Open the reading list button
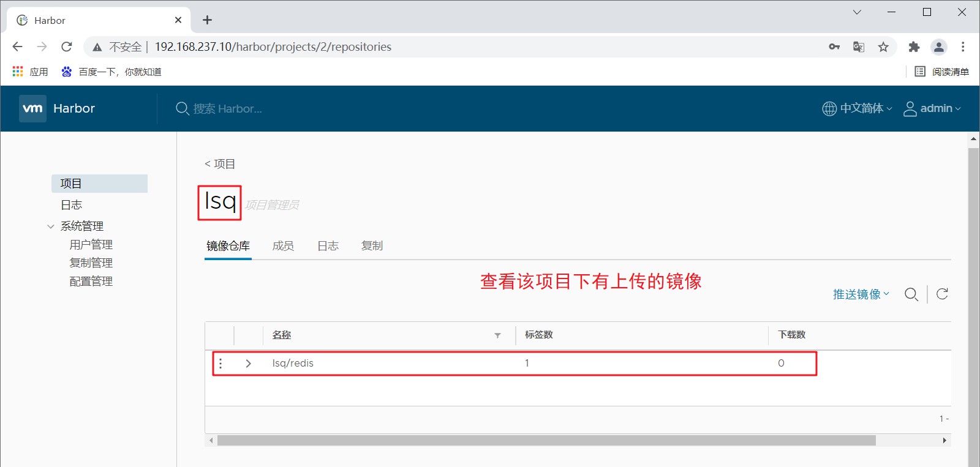The width and height of the screenshot is (980, 467). [x=942, y=72]
